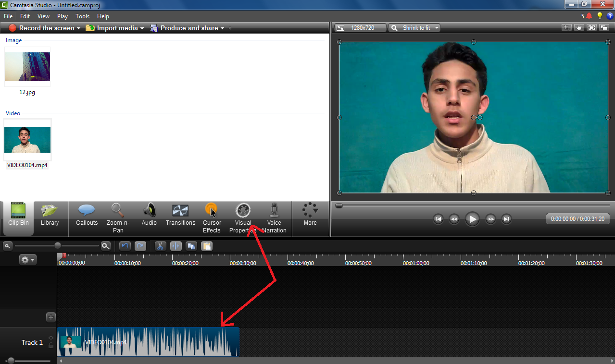Switch preview to full screen
This screenshot has width=615, height=364.
591,28
